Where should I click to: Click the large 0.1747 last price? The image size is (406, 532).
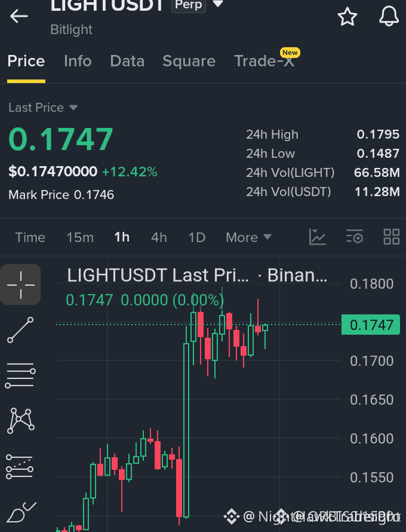(x=61, y=139)
